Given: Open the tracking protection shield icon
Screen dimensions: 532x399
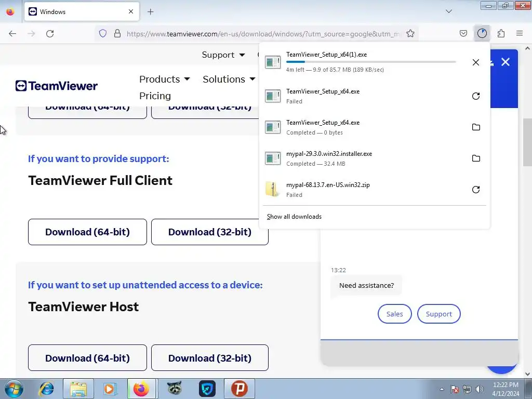Looking at the screenshot, I should (103, 33).
